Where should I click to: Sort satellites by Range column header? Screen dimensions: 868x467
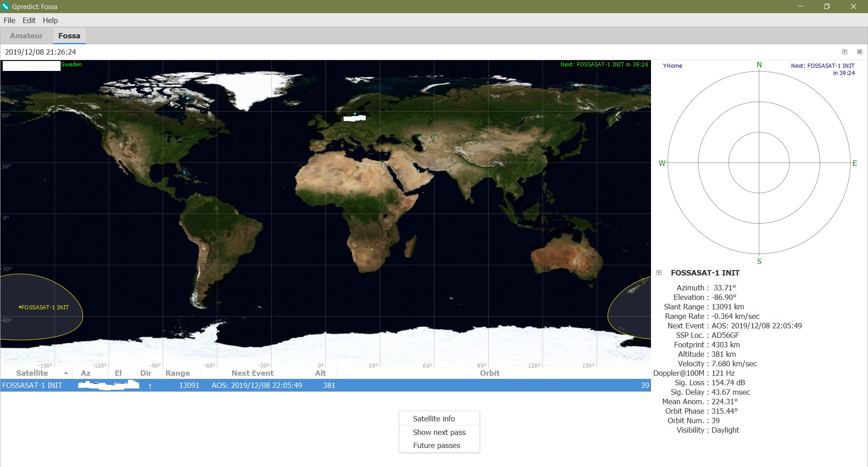click(177, 373)
